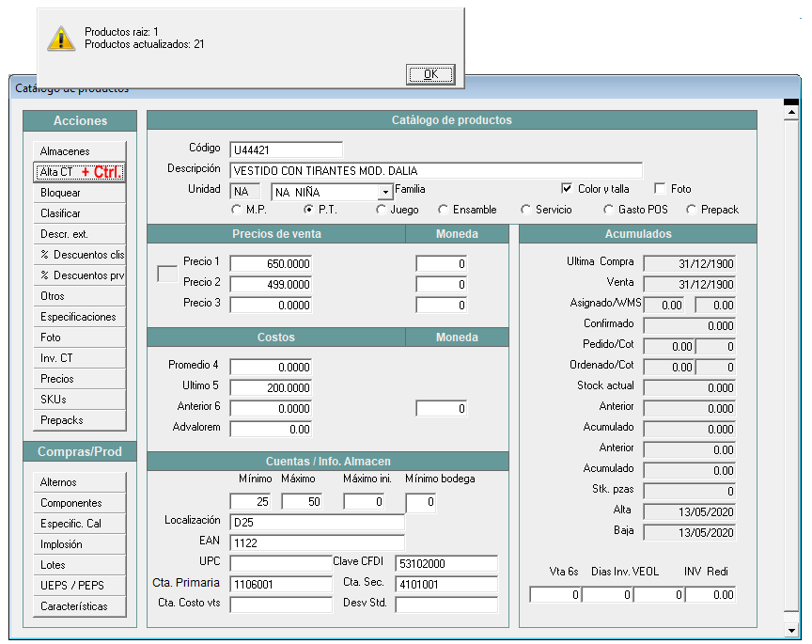Click the Cta. Sec. field
812x644 pixels.
(x=446, y=585)
